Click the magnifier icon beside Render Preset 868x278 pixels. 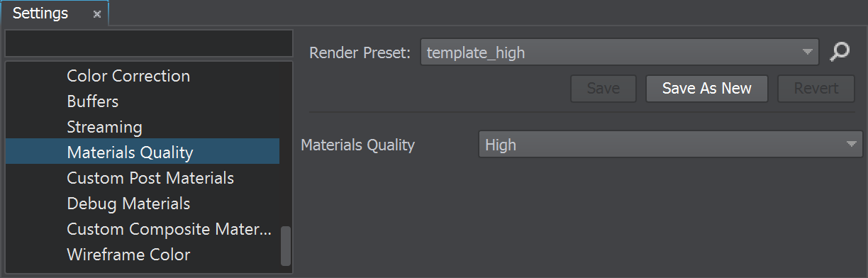point(840,52)
